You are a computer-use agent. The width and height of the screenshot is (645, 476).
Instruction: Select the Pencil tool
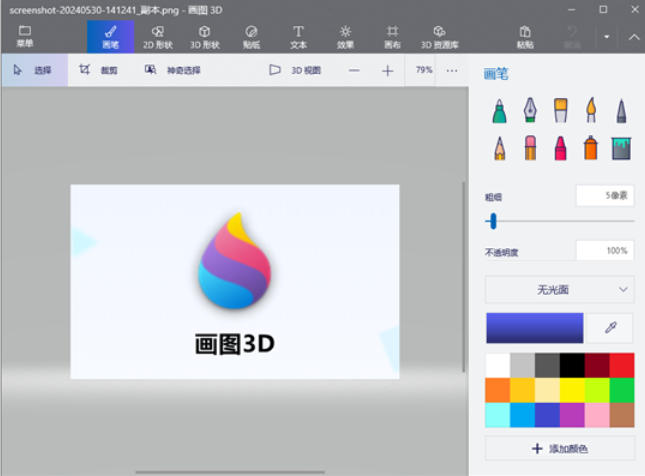coord(499,148)
